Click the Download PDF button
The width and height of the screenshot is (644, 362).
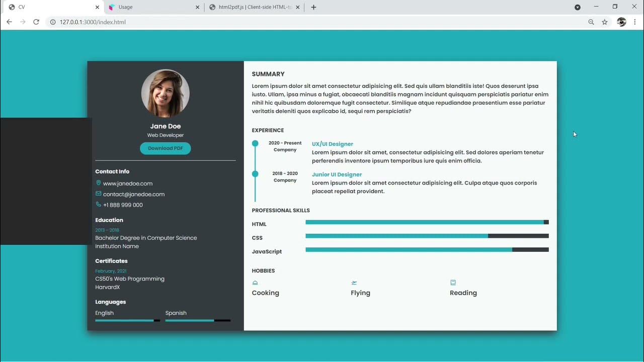click(165, 148)
